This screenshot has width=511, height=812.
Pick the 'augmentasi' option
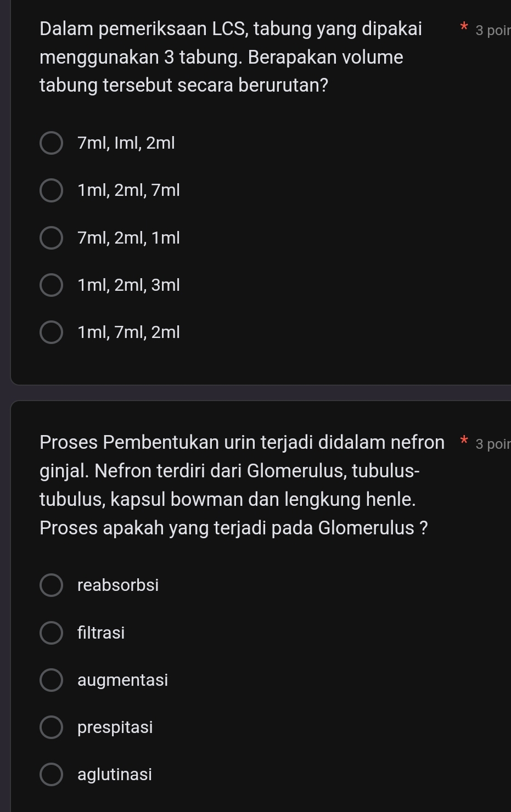(51, 680)
